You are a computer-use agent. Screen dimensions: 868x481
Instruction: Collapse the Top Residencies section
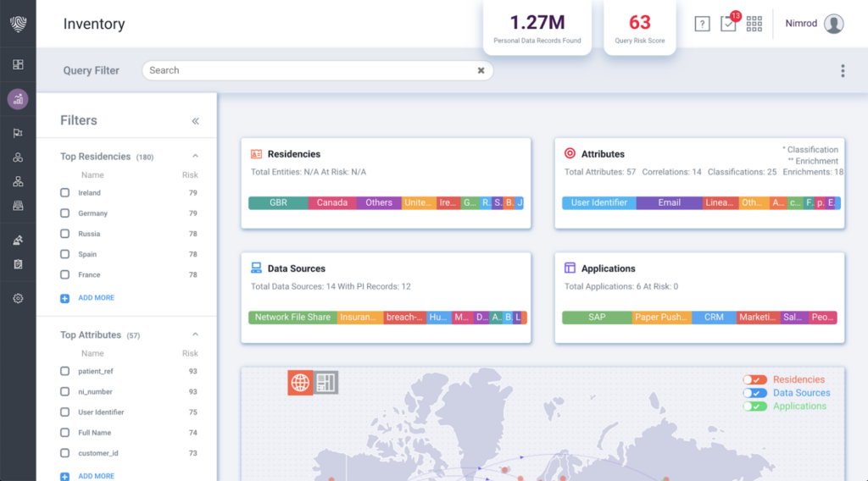pos(195,157)
